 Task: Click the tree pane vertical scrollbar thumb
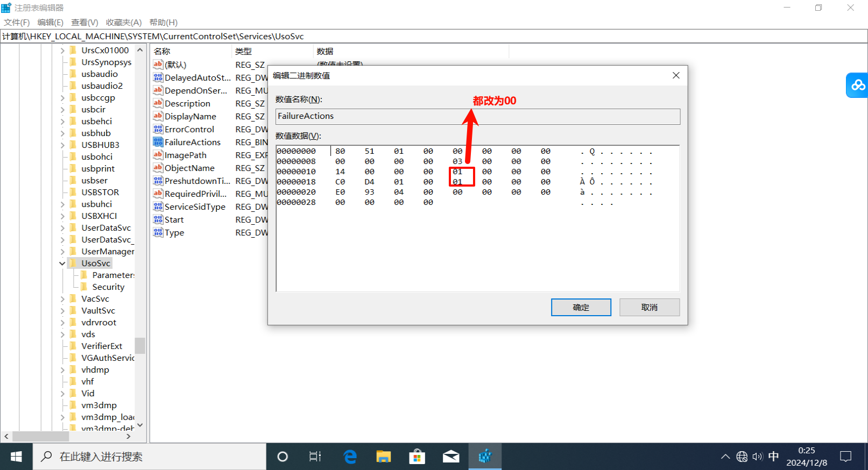pos(140,345)
